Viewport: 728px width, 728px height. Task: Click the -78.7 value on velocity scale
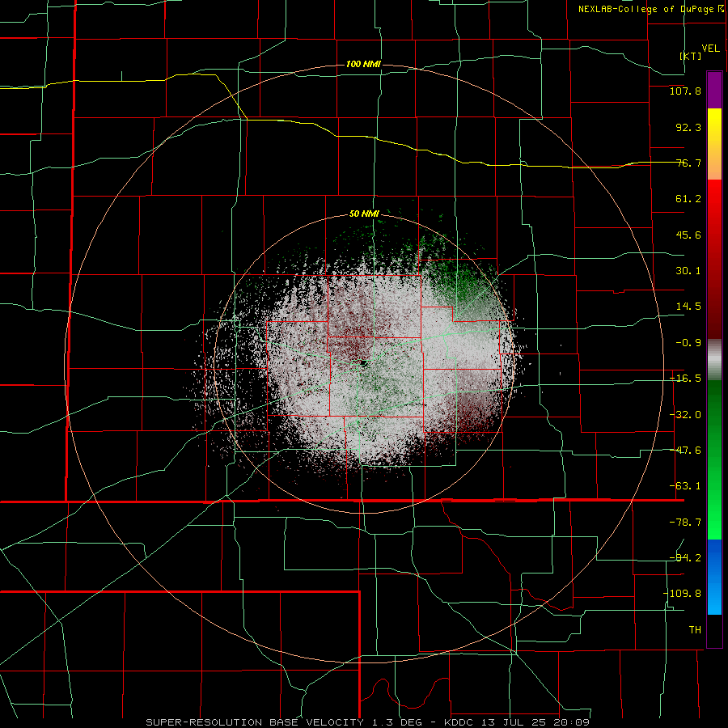point(685,523)
